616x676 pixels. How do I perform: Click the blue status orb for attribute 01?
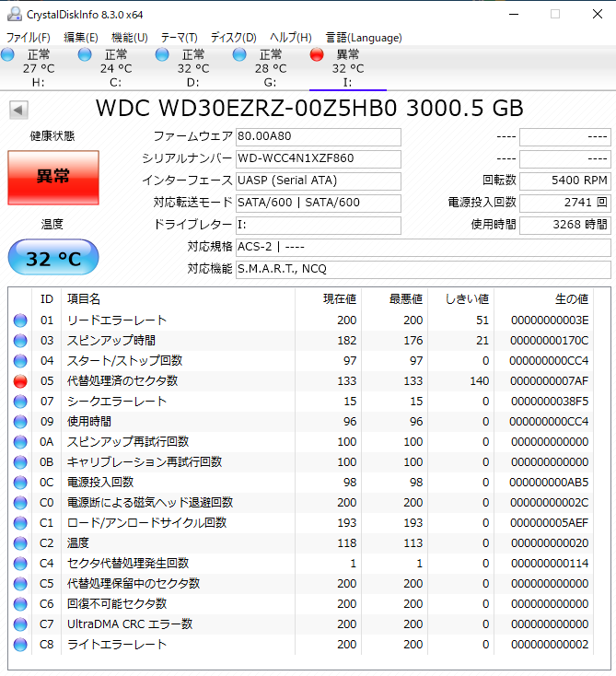click(20, 321)
